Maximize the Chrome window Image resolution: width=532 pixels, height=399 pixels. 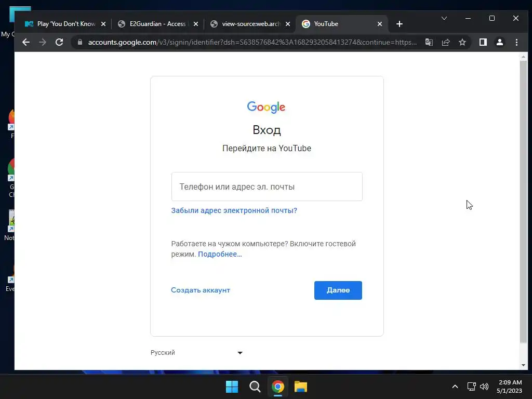[492, 18]
